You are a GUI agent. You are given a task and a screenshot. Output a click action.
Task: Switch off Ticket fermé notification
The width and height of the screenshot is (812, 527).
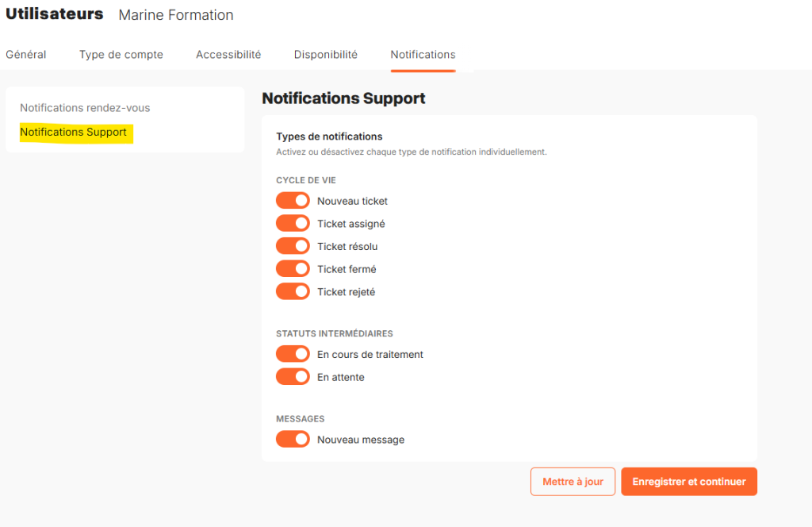(293, 269)
